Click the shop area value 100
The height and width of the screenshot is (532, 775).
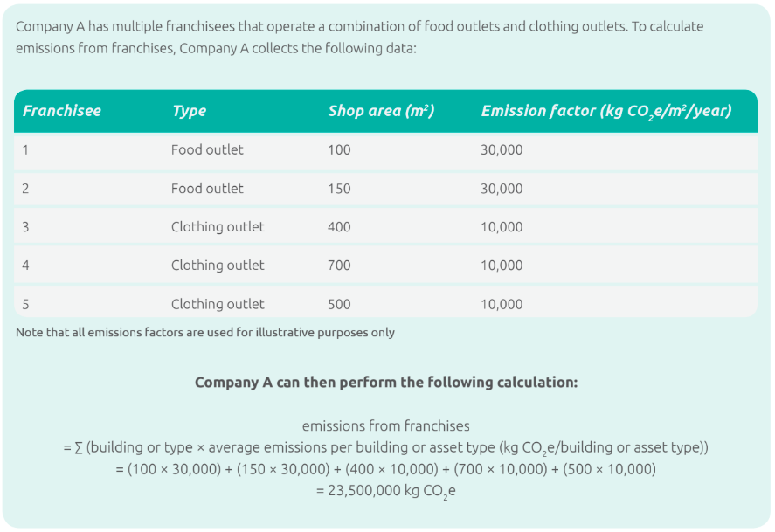pyautogui.click(x=339, y=150)
